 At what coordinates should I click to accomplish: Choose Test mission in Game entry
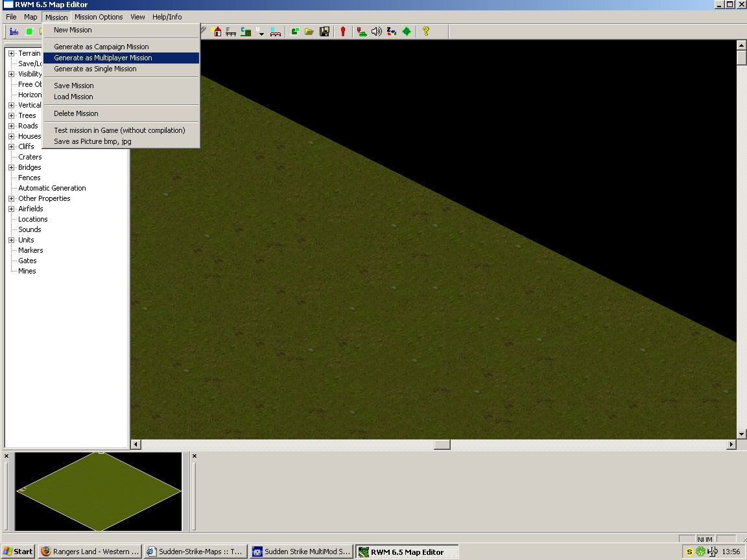[121, 130]
